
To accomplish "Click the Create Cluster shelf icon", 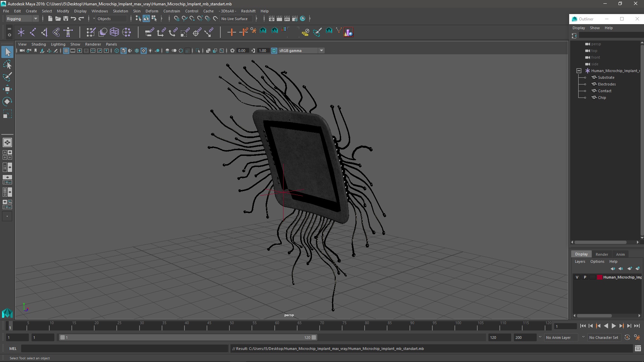I will [126, 32].
